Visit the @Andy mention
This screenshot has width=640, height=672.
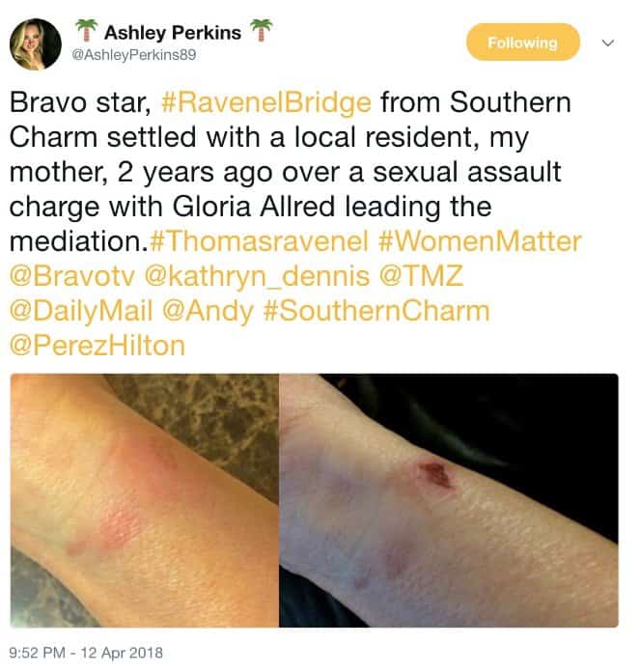click(x=208, y=311)
